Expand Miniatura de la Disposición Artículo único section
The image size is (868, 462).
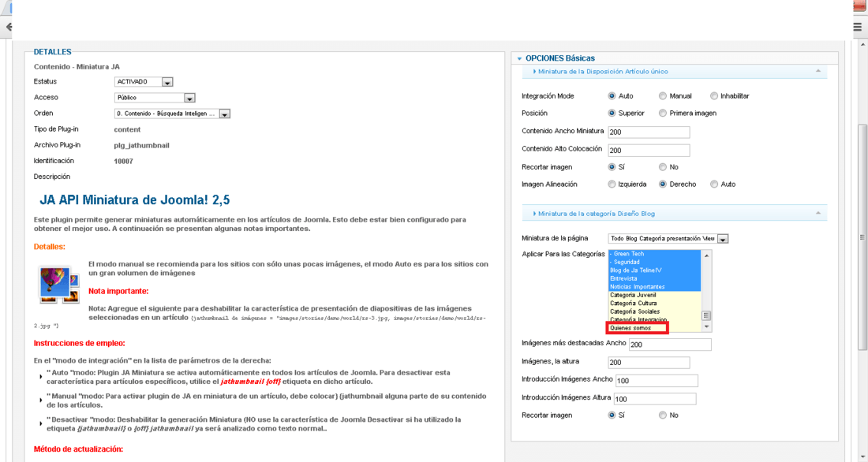pyautogui.click(x=602, y=72)
